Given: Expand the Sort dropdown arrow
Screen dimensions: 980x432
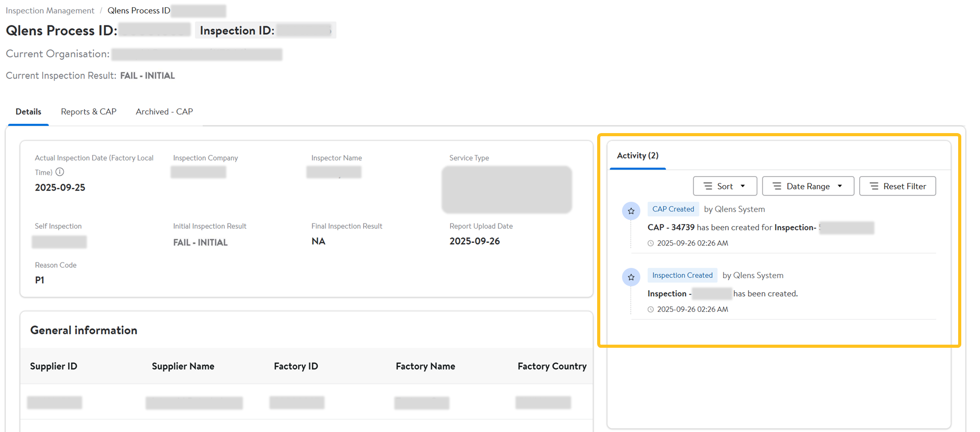Looking at the screenshot, I should click(743, 186).
